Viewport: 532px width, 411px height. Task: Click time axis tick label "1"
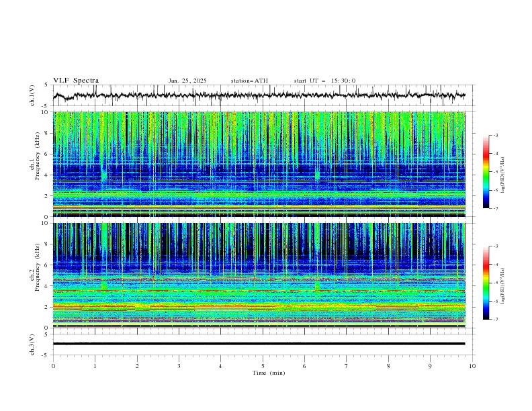95,366
